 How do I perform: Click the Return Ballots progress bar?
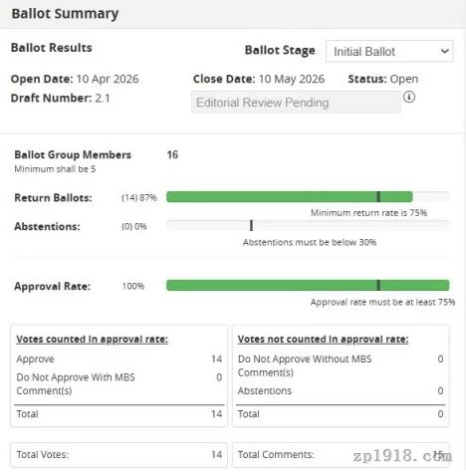[308, 197]
